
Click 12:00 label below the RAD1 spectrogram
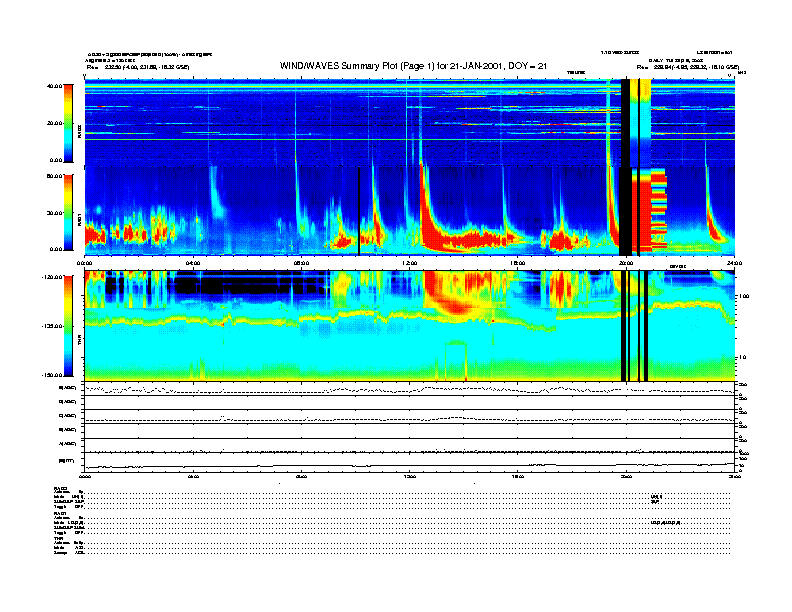click(x=410, y=263)
